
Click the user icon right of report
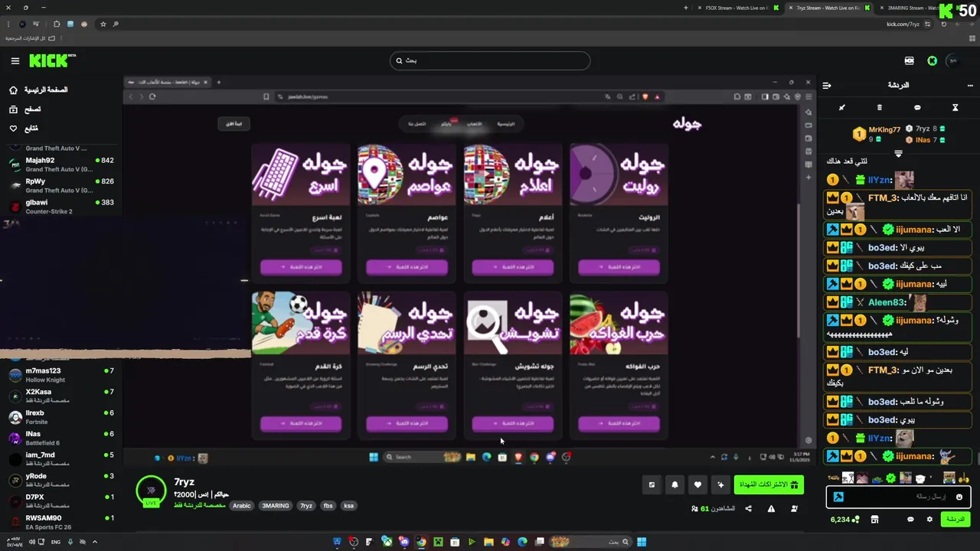[794, 509]
